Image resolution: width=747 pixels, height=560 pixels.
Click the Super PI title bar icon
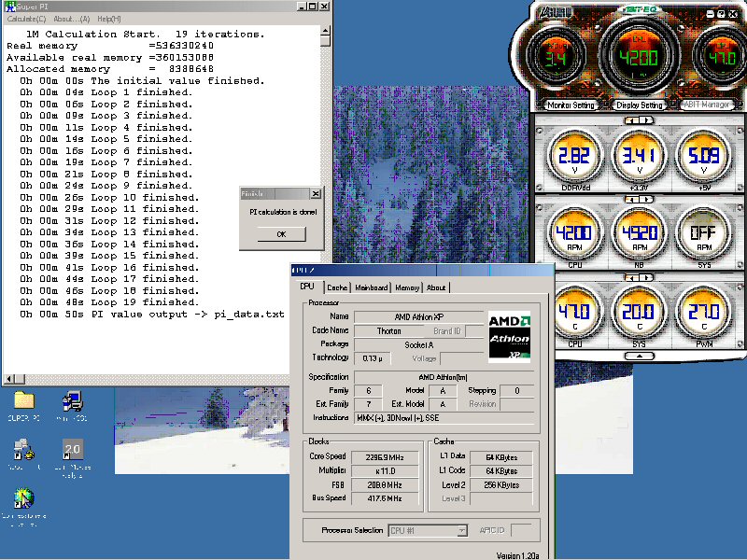9,7
